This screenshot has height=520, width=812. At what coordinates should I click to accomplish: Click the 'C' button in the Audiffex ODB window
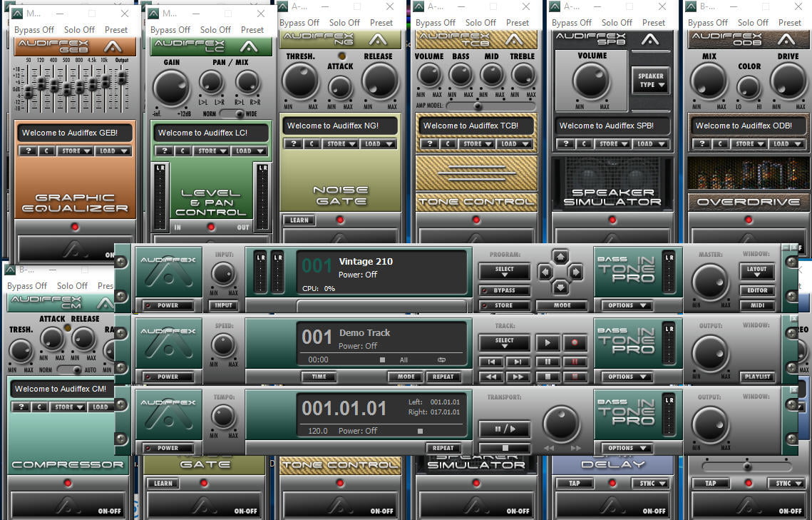[720, 143]
